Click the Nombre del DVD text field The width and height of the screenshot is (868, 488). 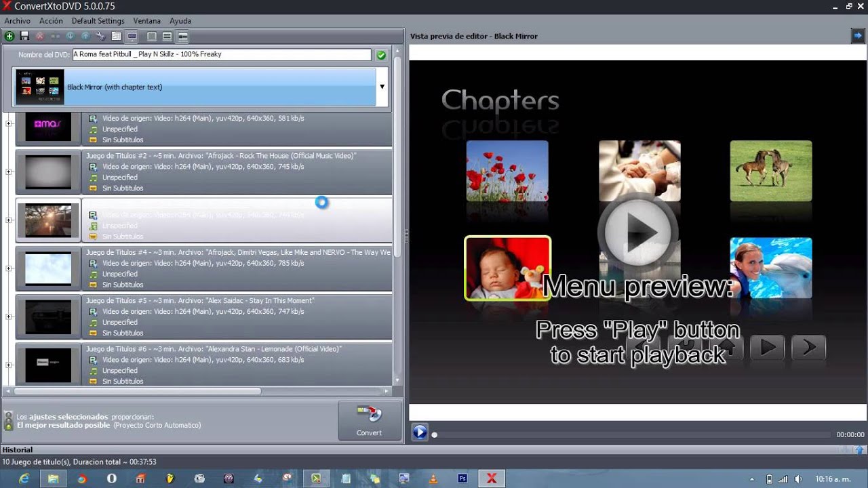[222, 54]
